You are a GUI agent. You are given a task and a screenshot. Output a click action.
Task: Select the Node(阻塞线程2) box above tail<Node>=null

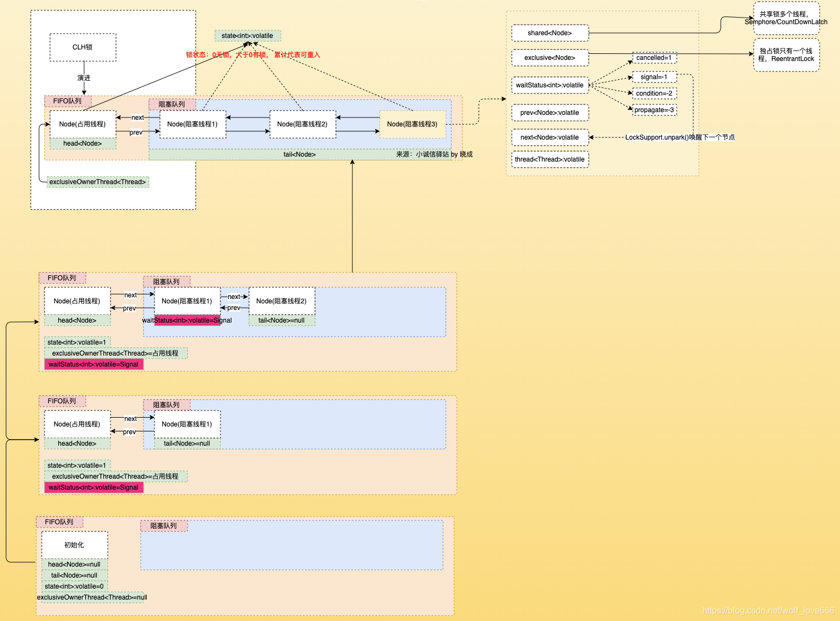pos(281,301)
